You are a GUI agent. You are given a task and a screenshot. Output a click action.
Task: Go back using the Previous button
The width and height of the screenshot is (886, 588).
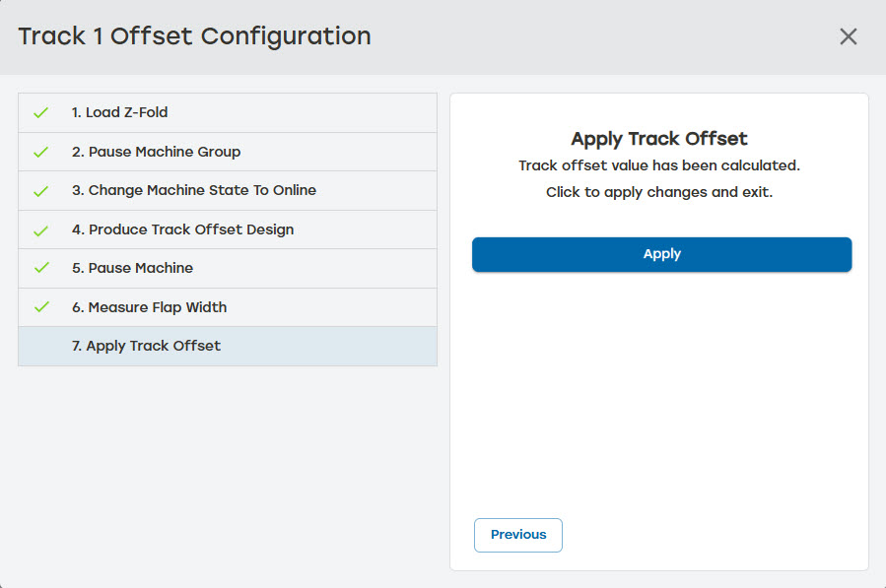517,535
